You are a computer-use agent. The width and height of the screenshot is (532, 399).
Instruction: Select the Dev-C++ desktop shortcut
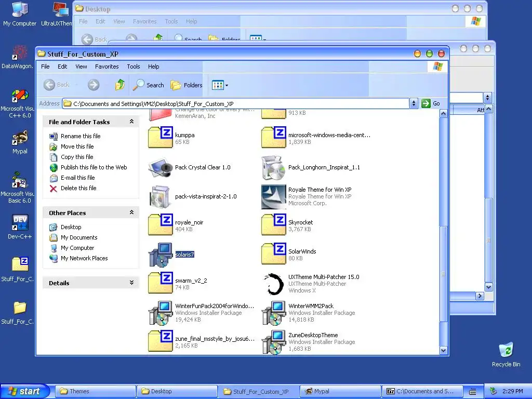click(x=20, y=227)
